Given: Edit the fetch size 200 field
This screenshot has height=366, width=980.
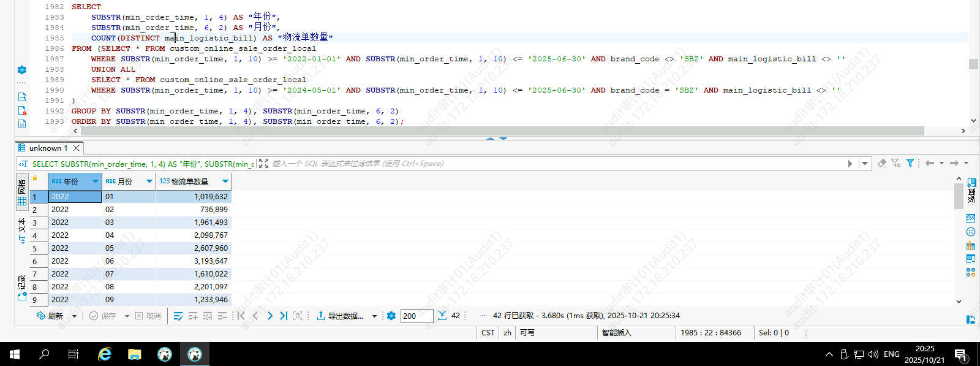Looking at the screenshot, I should coord(416,316).
